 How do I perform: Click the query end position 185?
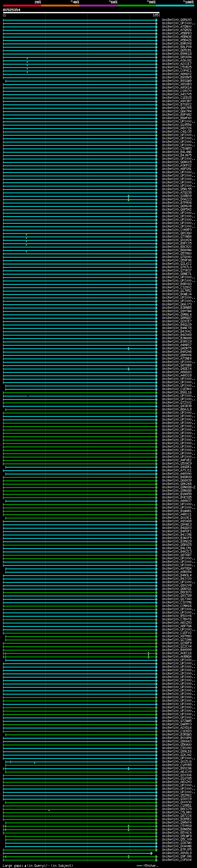coord(155,15)
